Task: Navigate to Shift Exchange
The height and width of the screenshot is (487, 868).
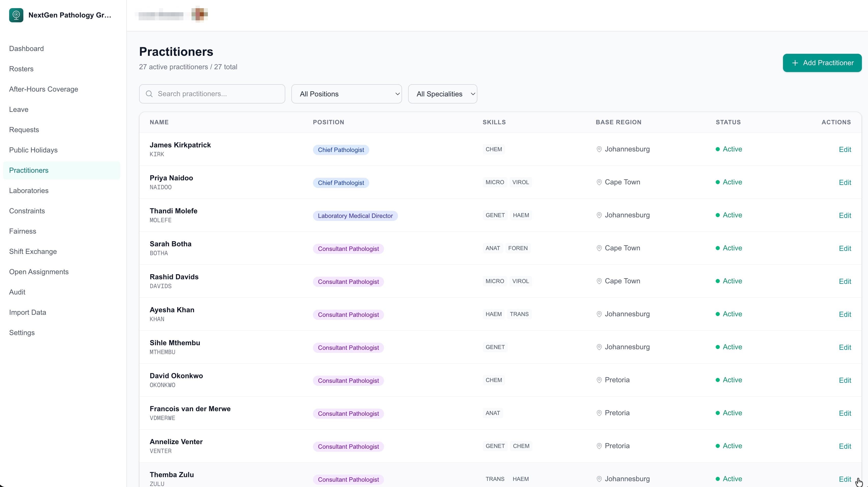Action: tap(33, 252)
